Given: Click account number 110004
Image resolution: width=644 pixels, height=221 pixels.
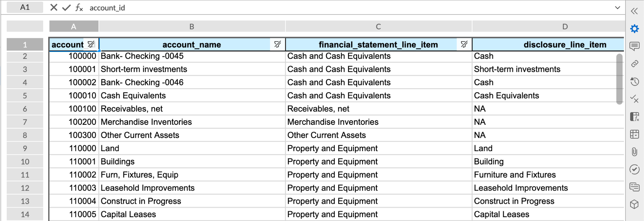Looking at the screenshot, I should [74, 201].
